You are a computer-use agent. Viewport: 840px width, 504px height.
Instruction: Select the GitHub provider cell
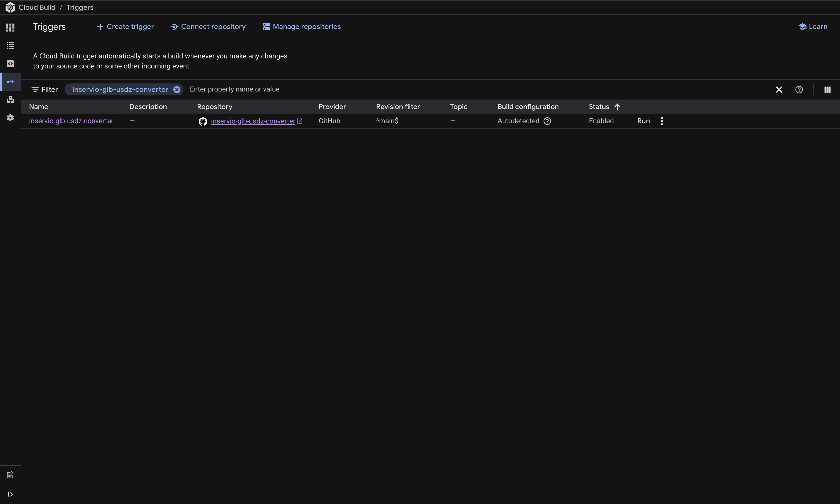point(329,121)
